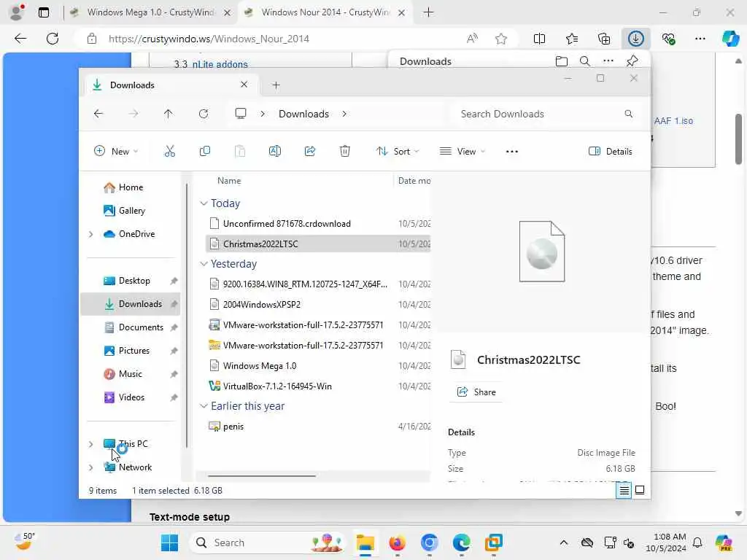Open Gallery in the navigation pane
747x560 pixels.
click(131, 211)
